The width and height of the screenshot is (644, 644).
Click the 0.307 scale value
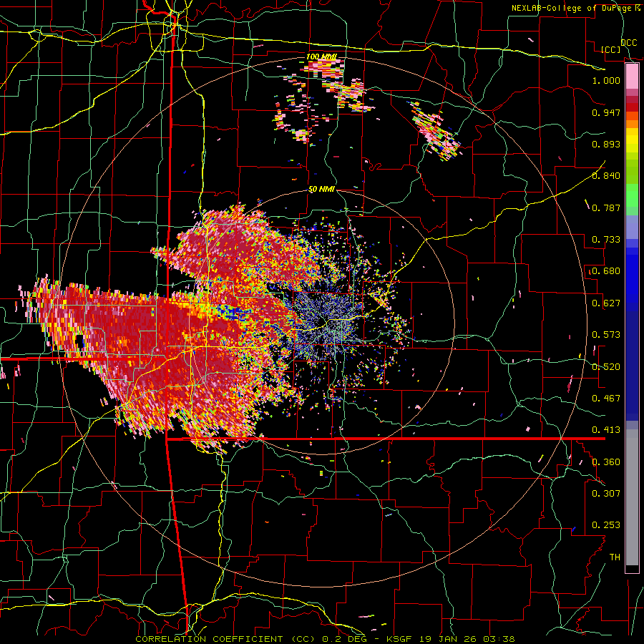(606, 494)
